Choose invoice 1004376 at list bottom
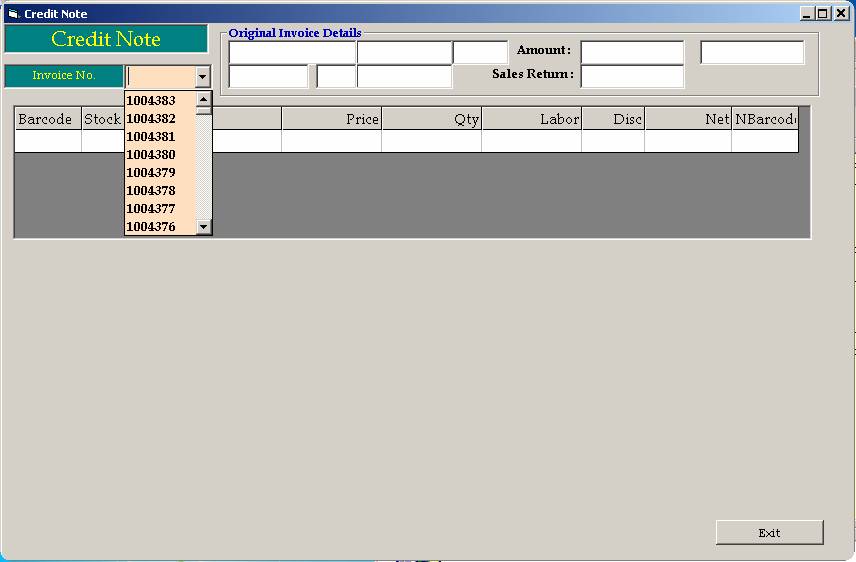Viewport: 856px width, 562px height. [x=151, y=227]
